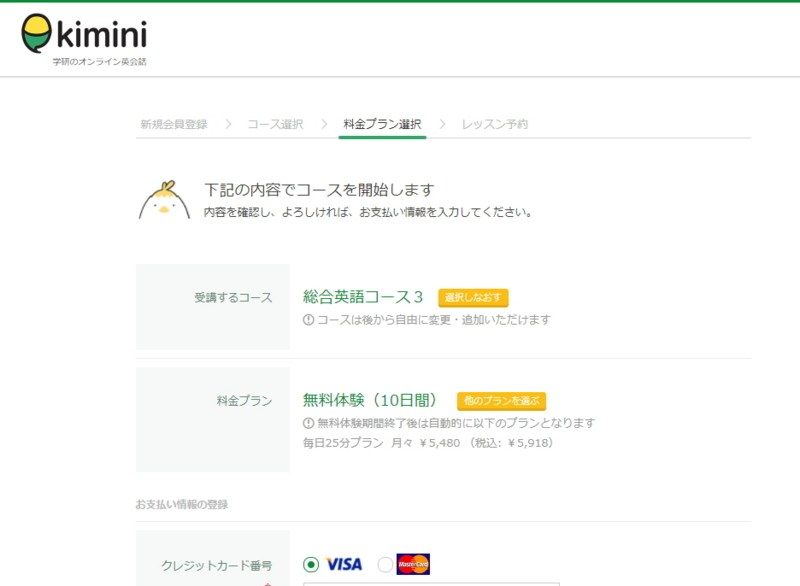Viewport: 800px width, 586px height.
Task: Click the 他のプランを選ぶ button
Action: tap(501, 401)
